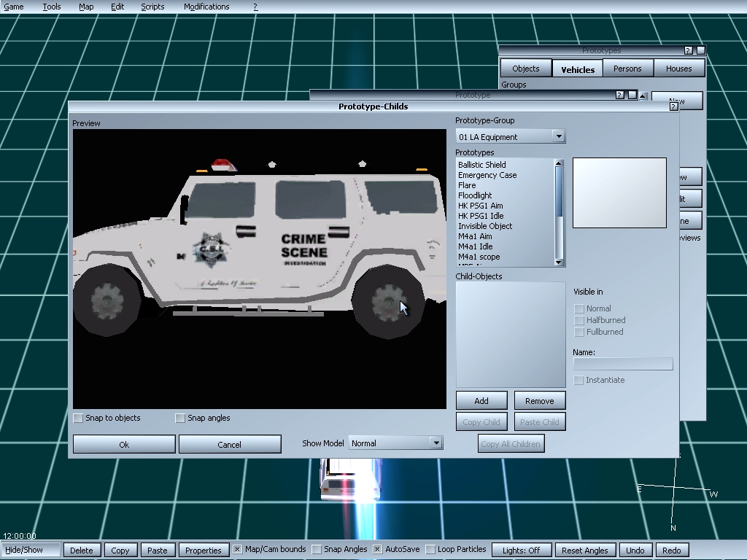Open the Game menu
747x560 pixels.
pos(13,7)
